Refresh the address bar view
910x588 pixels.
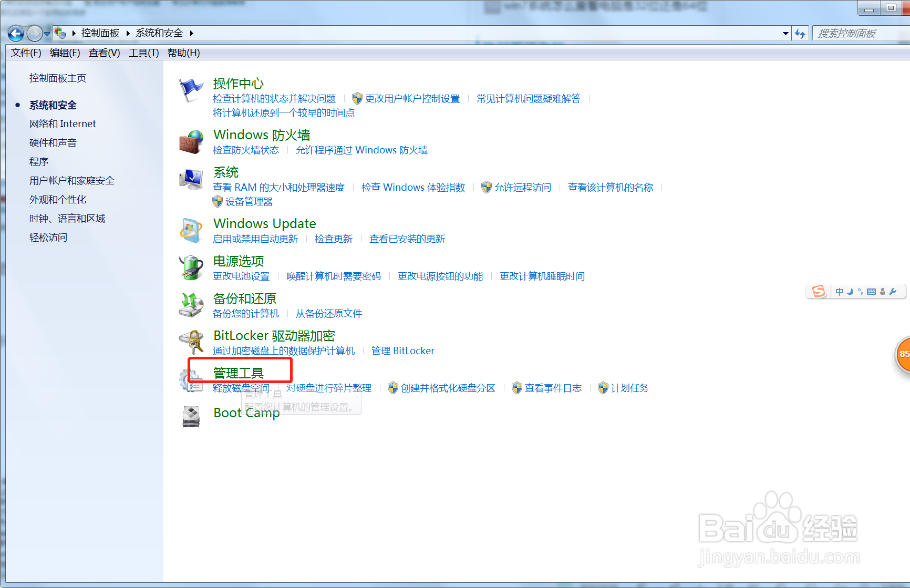tap(800, 34)
